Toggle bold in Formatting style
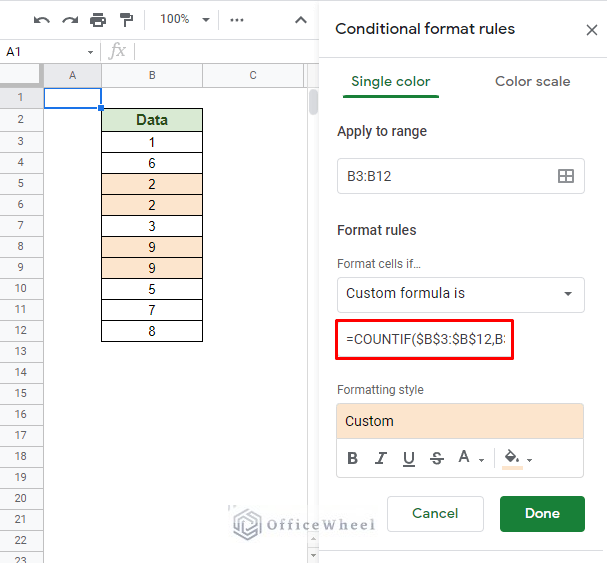Viewport: 607px width, 563px height. tap(353, 459)
